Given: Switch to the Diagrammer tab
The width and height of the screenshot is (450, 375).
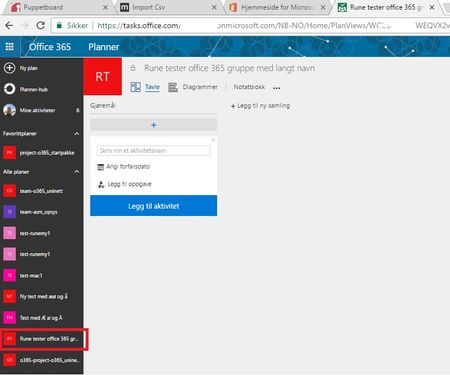Looking at the screenshot, I should pos(200,87).
